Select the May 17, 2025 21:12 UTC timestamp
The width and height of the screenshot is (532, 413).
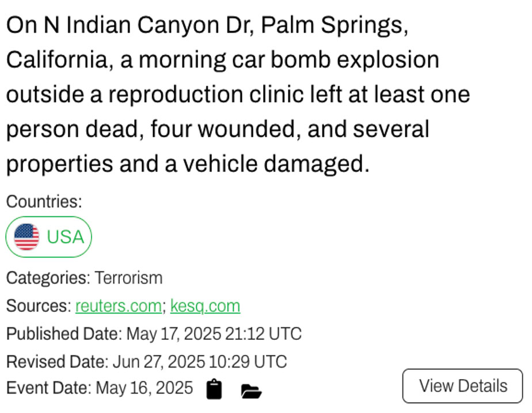coord(214,334)
